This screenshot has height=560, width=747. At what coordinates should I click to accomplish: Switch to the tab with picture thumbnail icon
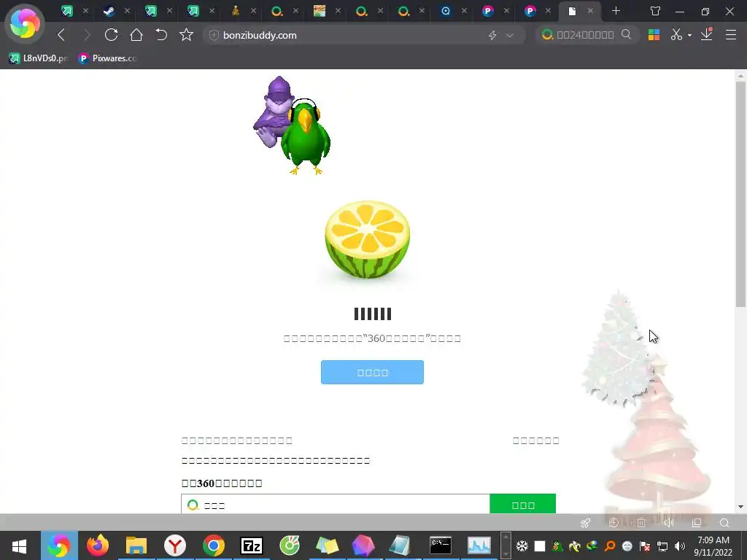(320, 11)
